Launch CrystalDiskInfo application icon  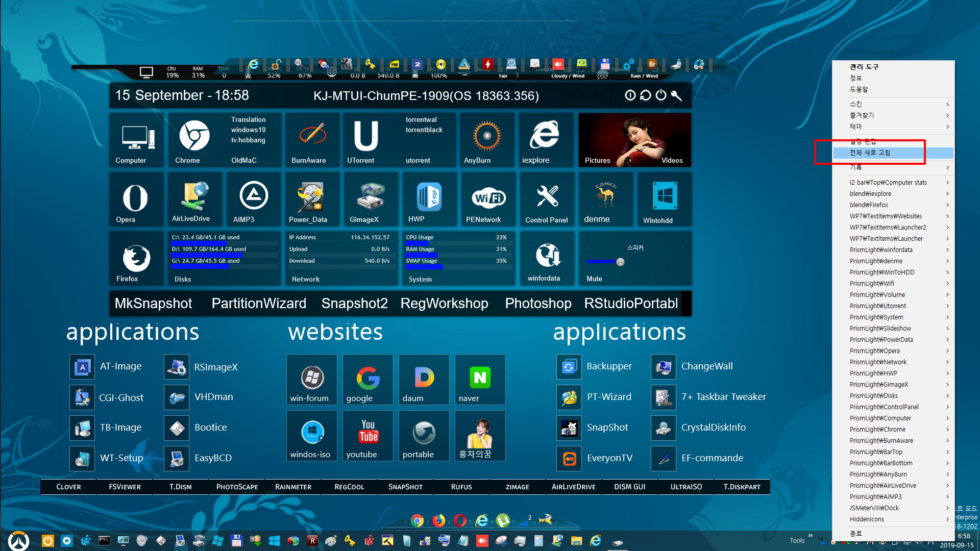664,428
